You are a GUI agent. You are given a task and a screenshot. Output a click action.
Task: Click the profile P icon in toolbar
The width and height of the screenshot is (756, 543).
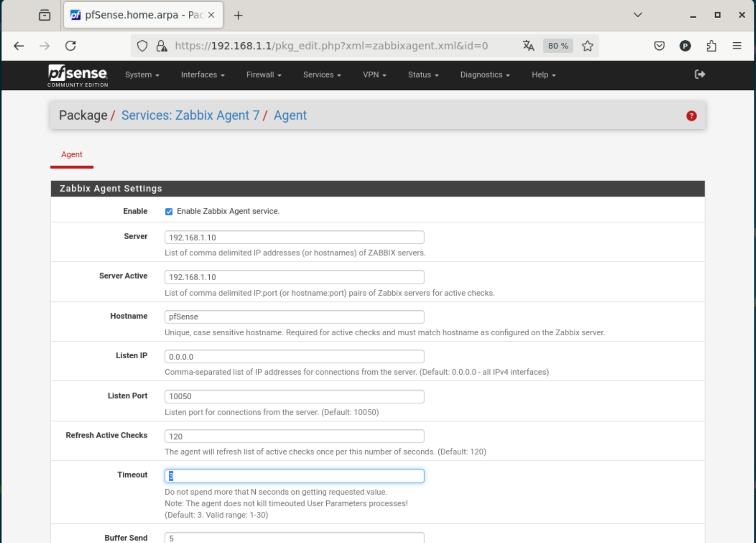(x=685, y=46)
